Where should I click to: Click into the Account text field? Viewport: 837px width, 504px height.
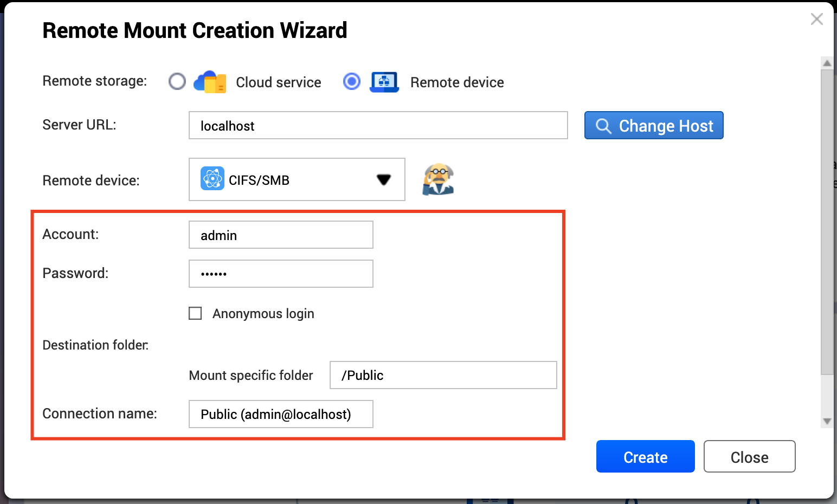coord(281,235)
